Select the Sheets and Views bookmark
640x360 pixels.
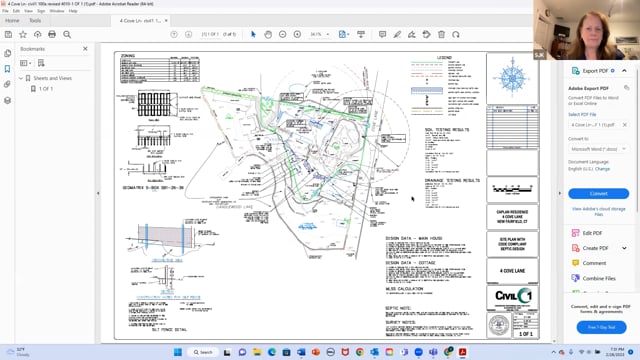pos(52,78)
